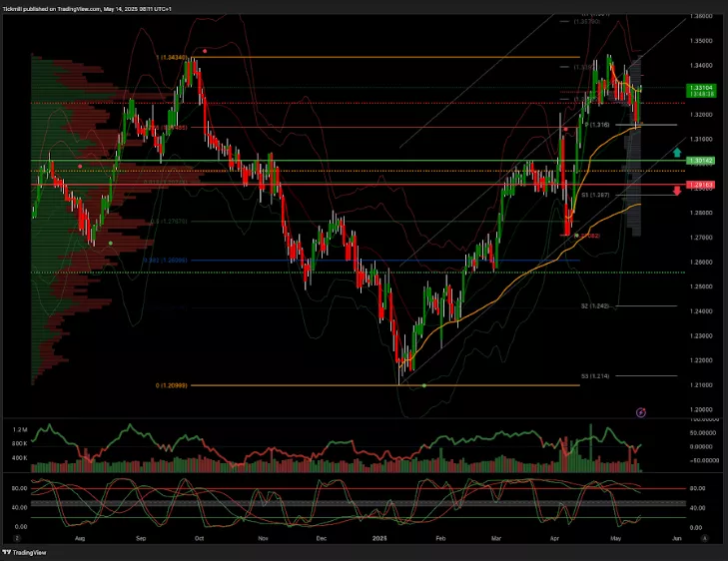
Task: Click the current price label 1.33104
Action: click(x=701, y=89)
